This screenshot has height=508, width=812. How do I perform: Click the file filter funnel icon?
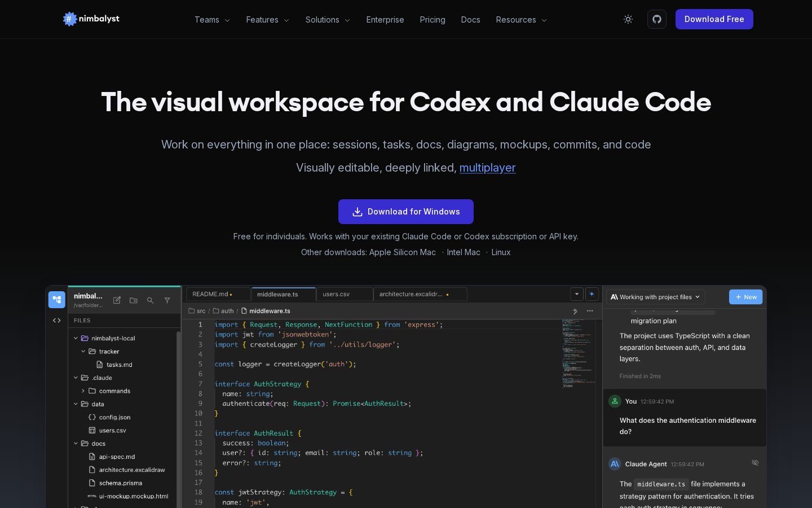pyautogui.click(x=167, y=300)
